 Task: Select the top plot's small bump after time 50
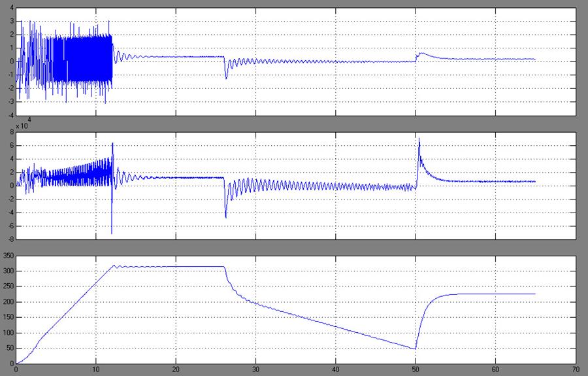[x=423, y=54]
